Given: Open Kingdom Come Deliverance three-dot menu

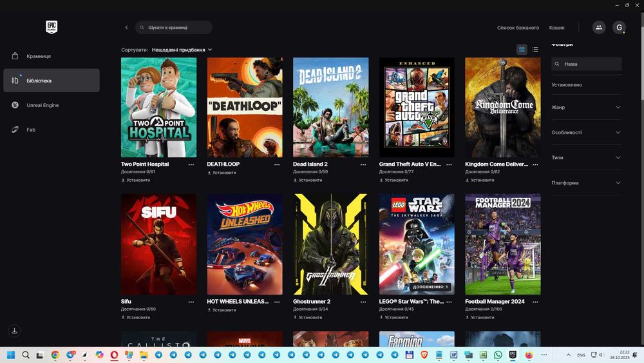Looking at the screenshot, I should [x=535, y=164].
